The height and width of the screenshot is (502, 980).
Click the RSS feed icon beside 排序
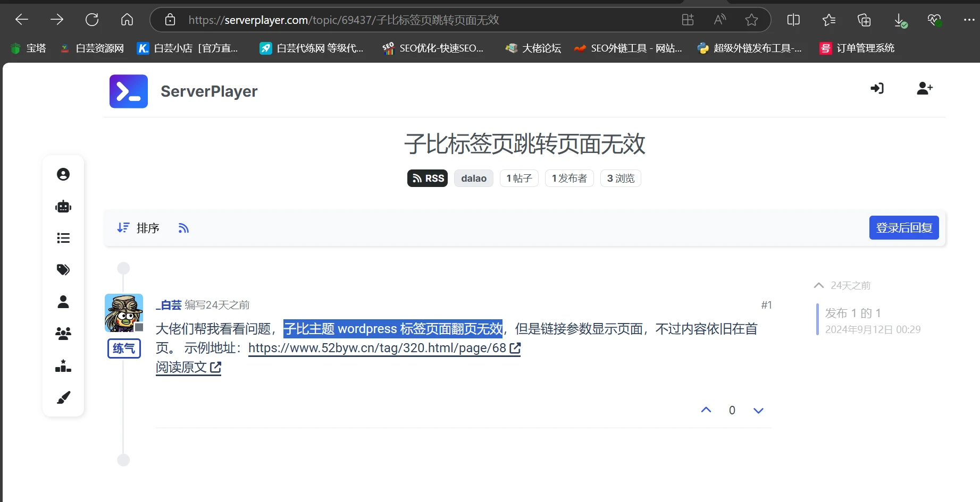(x=183, y=228)
